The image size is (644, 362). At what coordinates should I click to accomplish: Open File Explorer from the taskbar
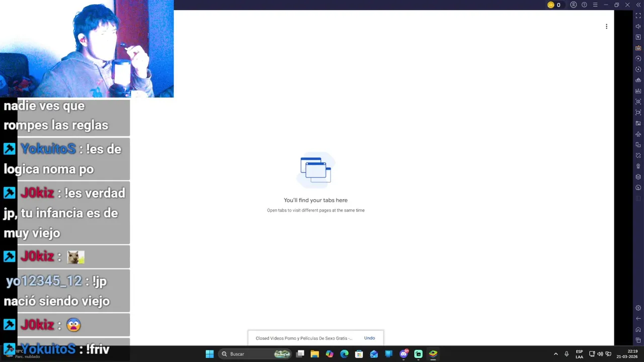pos(315,354)
